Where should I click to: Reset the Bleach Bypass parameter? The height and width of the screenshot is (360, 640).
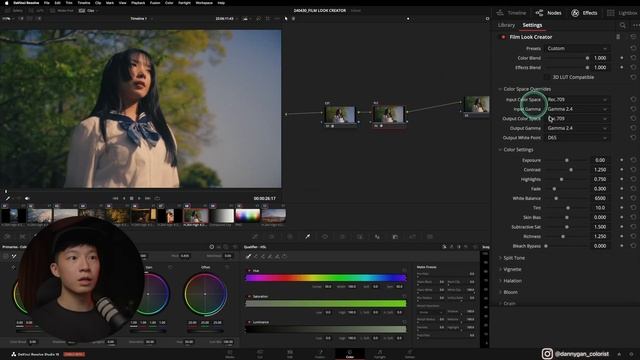(633, 246)
